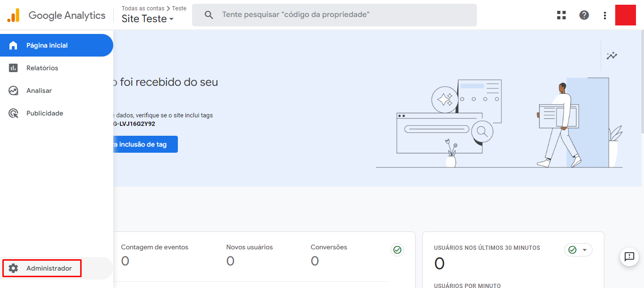Screen dimensions: 644x288
Task: Open the realtime card status dropdown
Action: (x=578, y=250)
